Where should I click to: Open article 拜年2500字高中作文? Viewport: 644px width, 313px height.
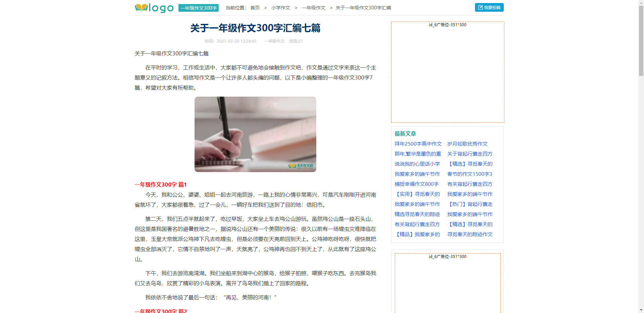coord(418,144)
